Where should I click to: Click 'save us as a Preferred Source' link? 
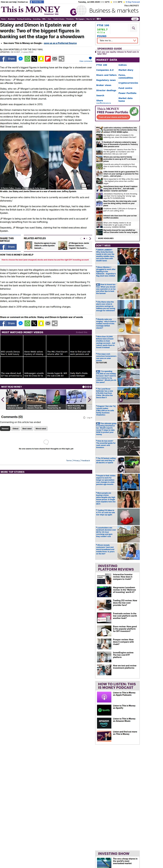pos(60,43)
